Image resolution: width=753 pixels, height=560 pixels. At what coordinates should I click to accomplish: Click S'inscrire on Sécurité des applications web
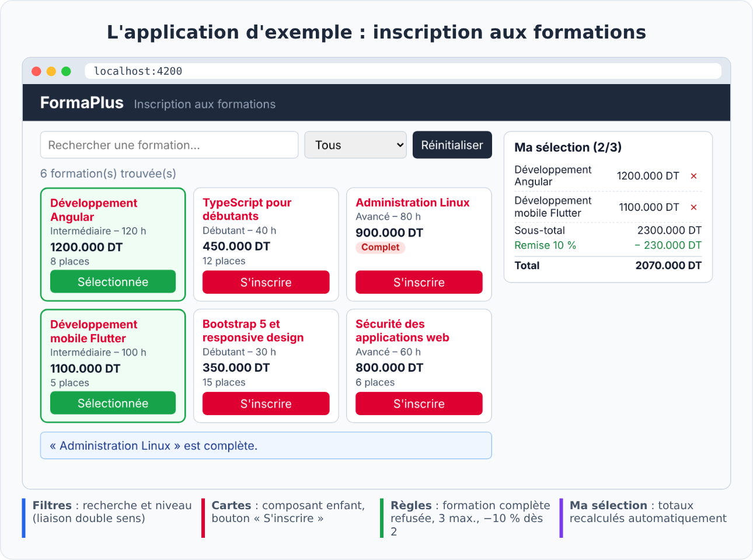point(419,404)
